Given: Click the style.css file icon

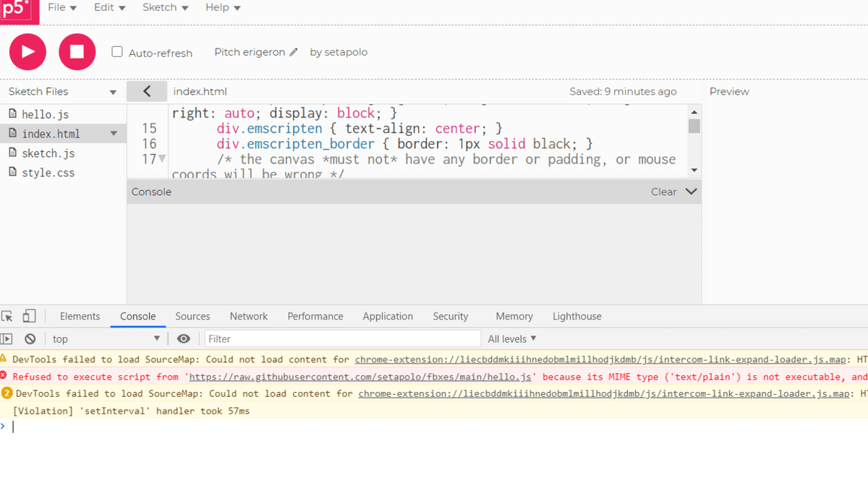Looking at the screenshot, I should click(x=12, y=172).
